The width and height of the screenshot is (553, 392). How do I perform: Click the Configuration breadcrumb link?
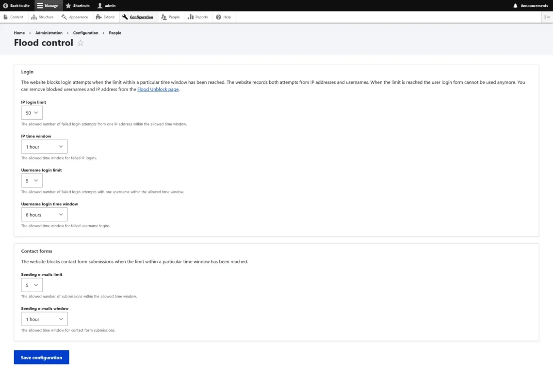(x=85, y=33)
